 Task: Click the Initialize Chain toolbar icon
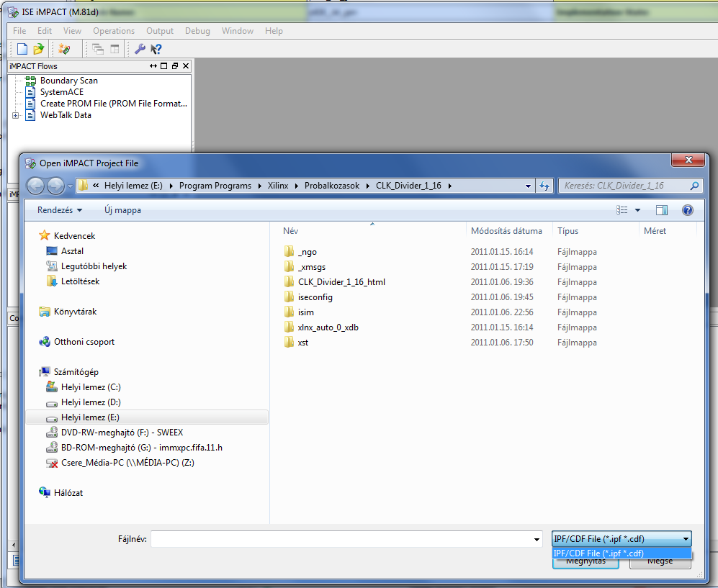64,48
